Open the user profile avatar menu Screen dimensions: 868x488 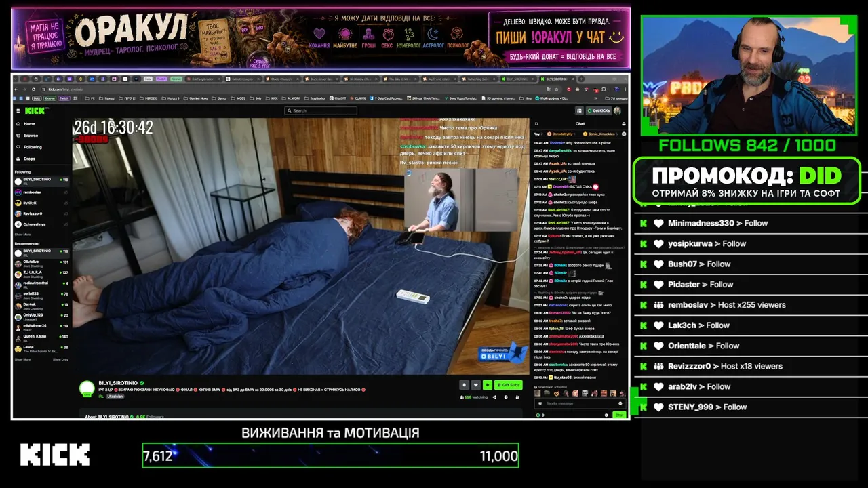618,110
